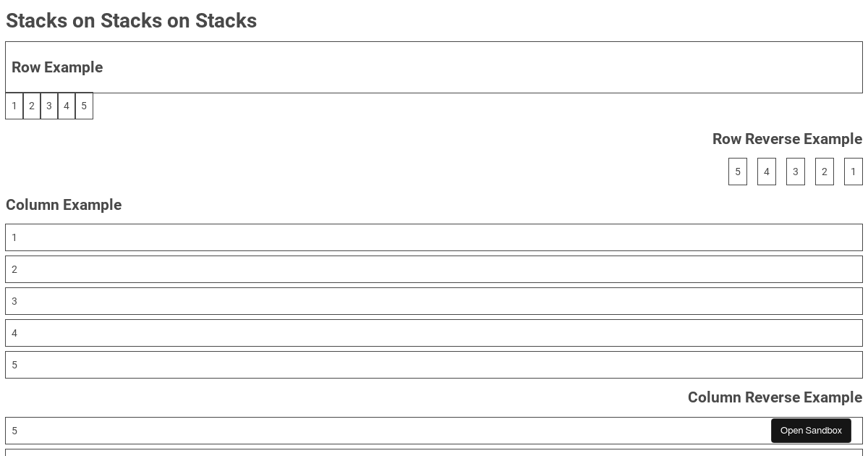Click box 4 in the Row Reverse Example

767,172
